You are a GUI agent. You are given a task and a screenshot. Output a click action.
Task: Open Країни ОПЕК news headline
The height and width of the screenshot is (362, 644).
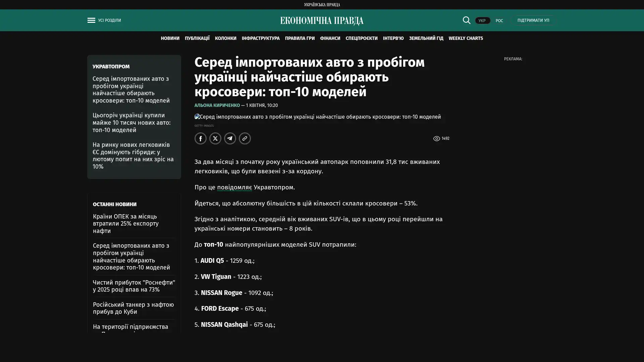[x=126, y=224]
